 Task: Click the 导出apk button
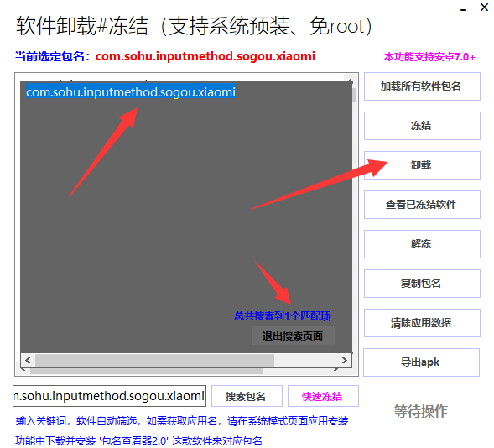pos(421,362)
